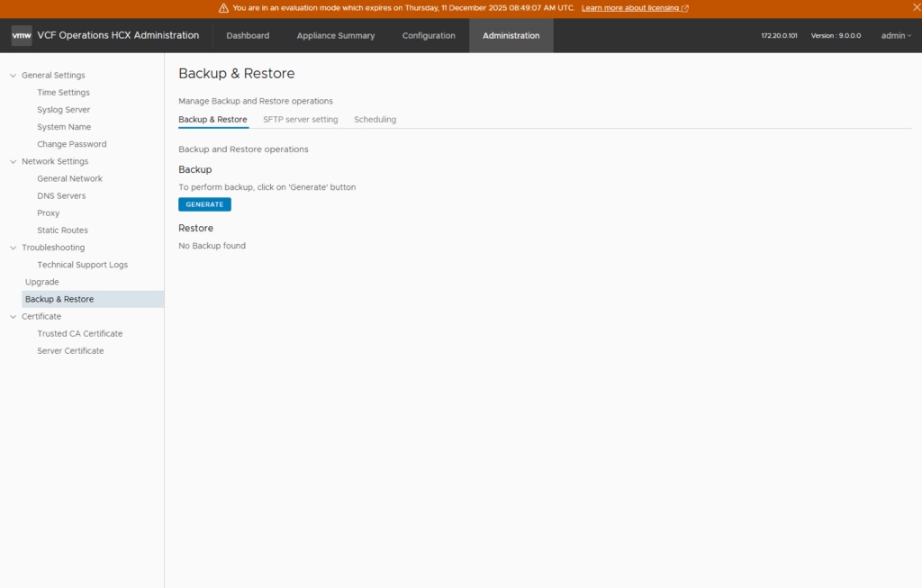This screenshot has width=922, height=588.
Task: Open the admin user dropdown menu
Action: [x=895, y=36]
